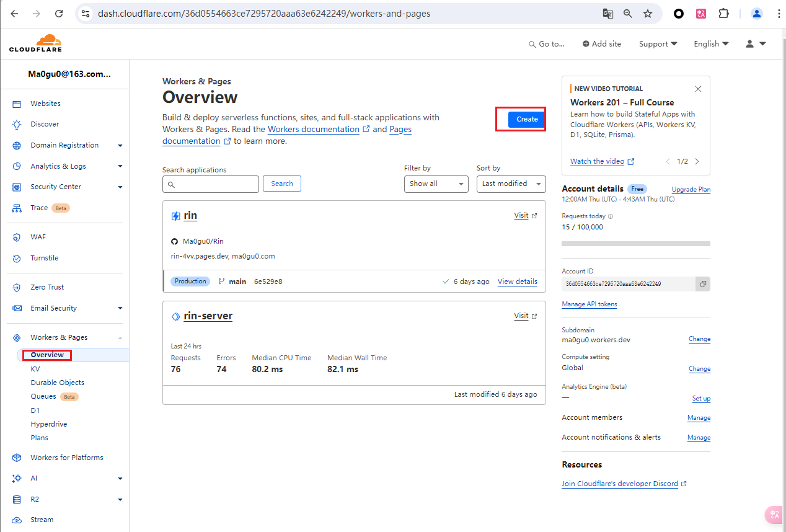Click the Workers for Platforms icon
The width and height of the screenshot is (786, 532).
[17, 458]
